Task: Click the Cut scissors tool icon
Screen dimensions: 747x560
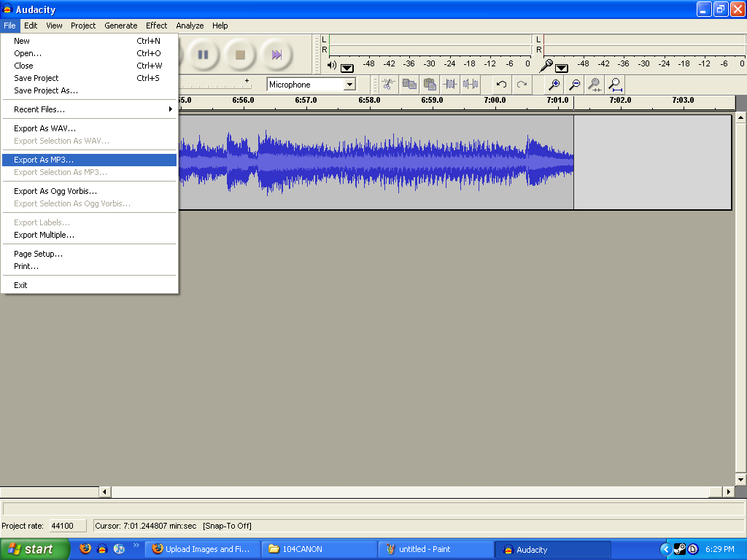Action: [x=389, y=85]
